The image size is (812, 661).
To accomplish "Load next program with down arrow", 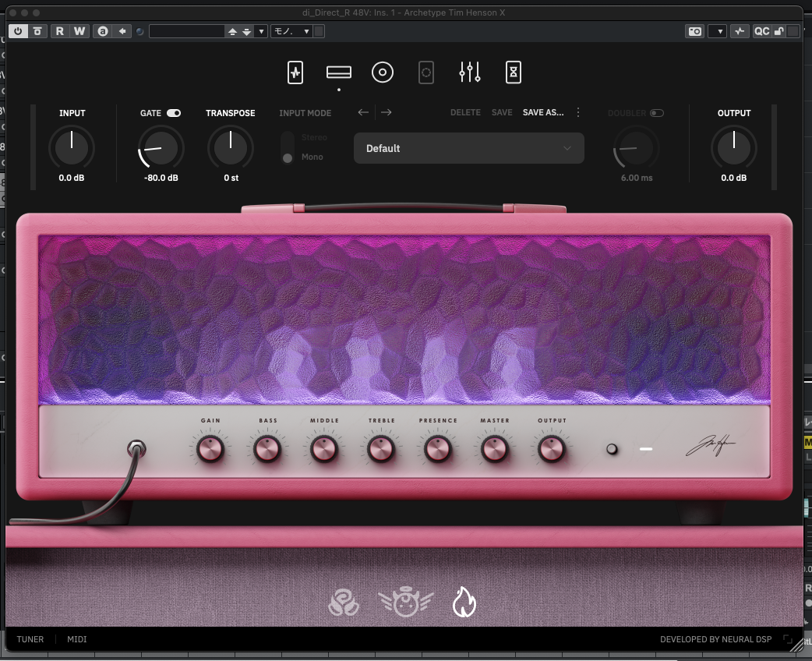I will pyautogui.click(x=247, y=32).
